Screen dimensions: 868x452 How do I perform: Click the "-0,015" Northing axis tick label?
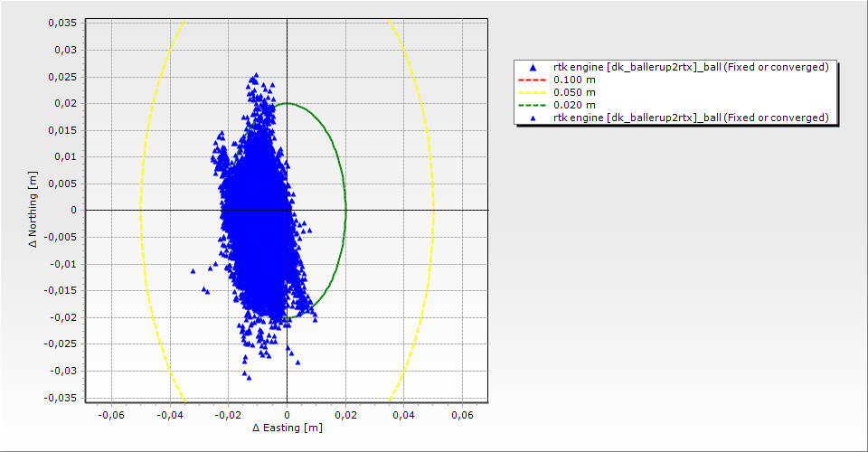[61, 290]
